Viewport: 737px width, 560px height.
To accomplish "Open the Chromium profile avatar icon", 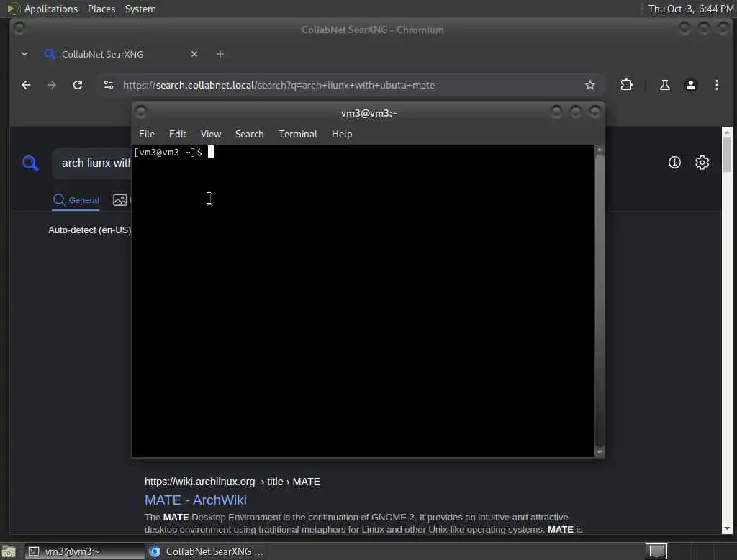I will [690, 85].
